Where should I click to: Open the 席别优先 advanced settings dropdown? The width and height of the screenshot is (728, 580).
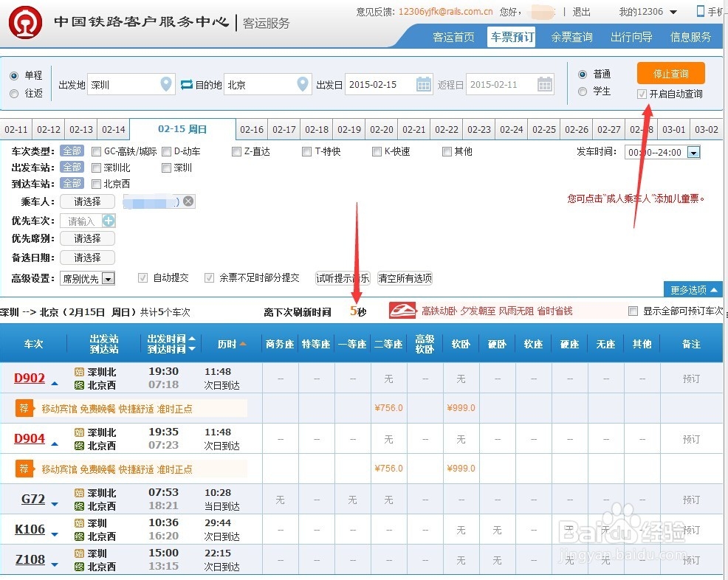pyautogui.click(x=87, y=278)
